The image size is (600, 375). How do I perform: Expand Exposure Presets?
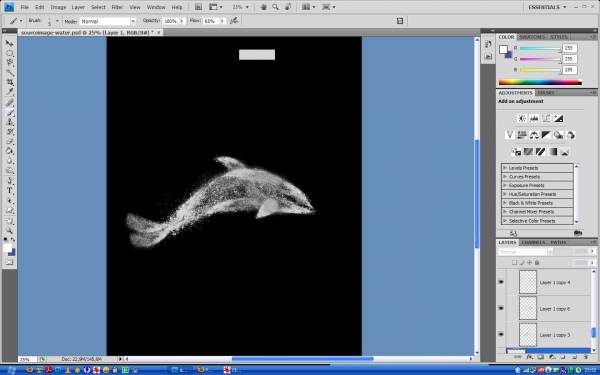pyautogui.click(x=505, y=185)
